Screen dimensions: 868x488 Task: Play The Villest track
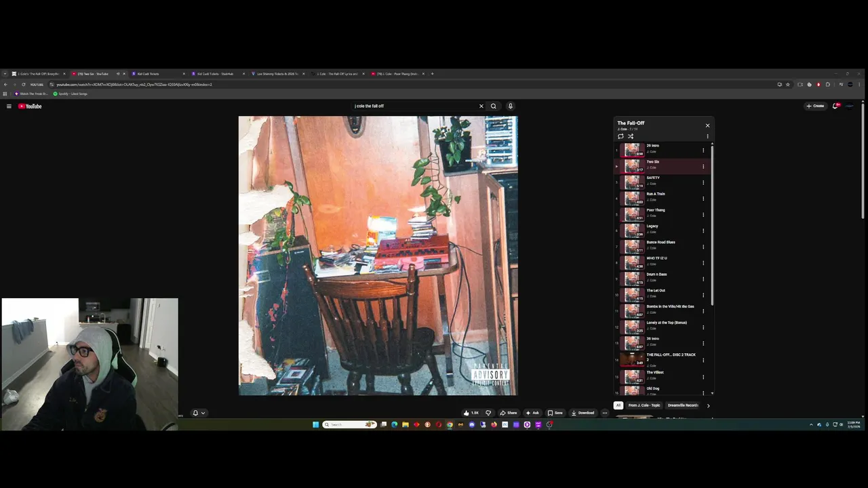click(x=662, y=377)
